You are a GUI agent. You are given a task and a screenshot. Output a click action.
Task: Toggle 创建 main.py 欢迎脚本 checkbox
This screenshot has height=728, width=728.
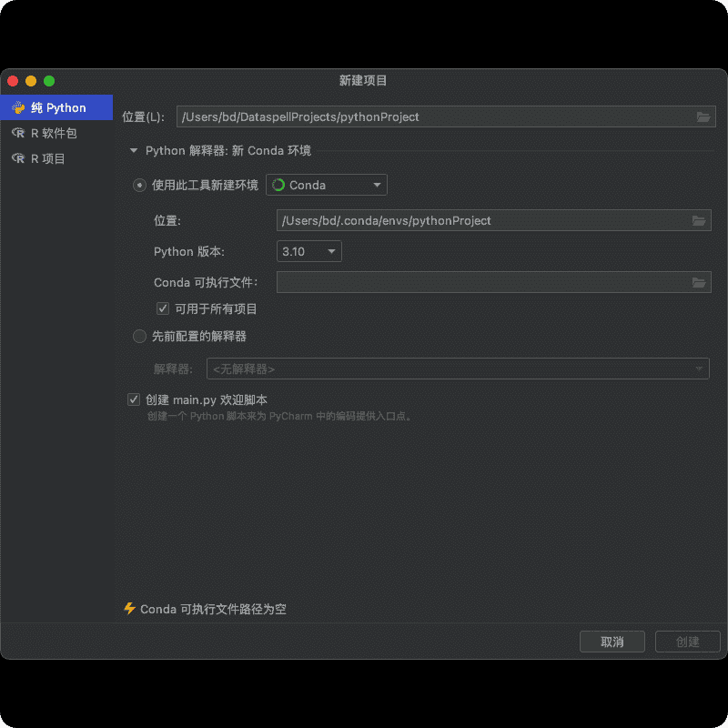[x=134, y=399]
